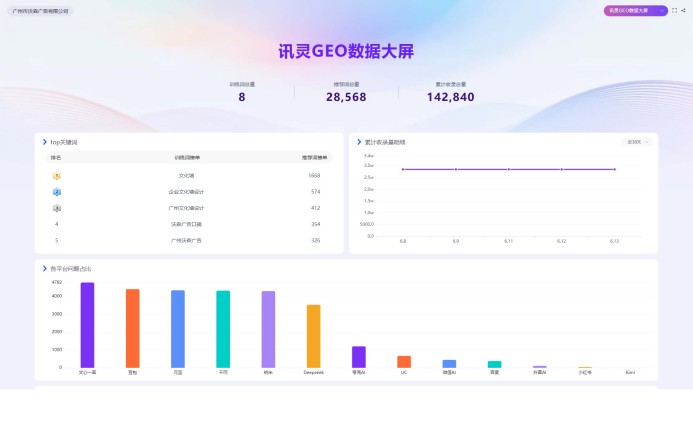Click the 讯灵GEO数据大屏 main title

[346, 51]
